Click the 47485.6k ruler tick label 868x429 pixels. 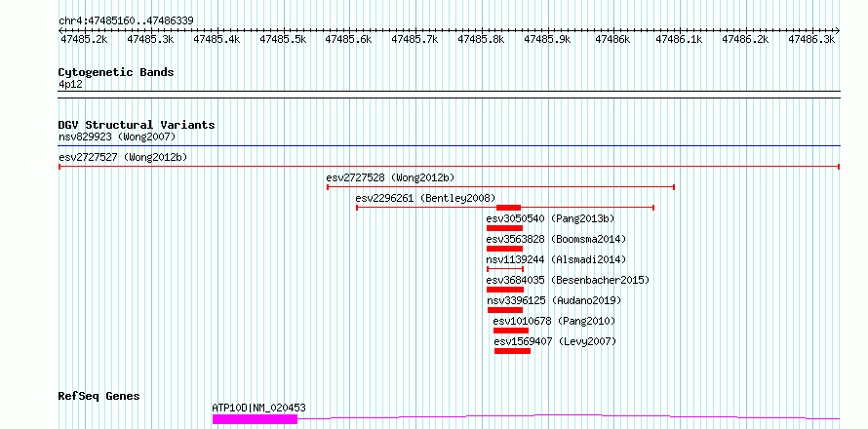349,39
